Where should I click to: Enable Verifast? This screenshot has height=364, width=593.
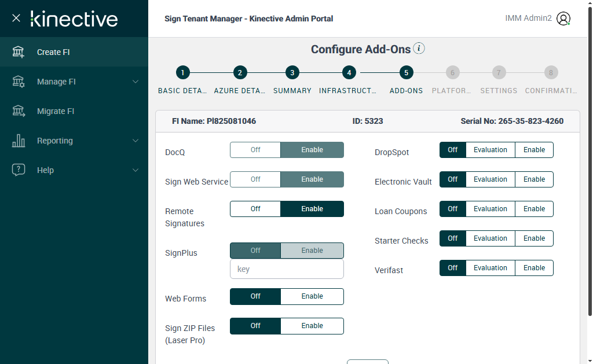click(534, 267)
